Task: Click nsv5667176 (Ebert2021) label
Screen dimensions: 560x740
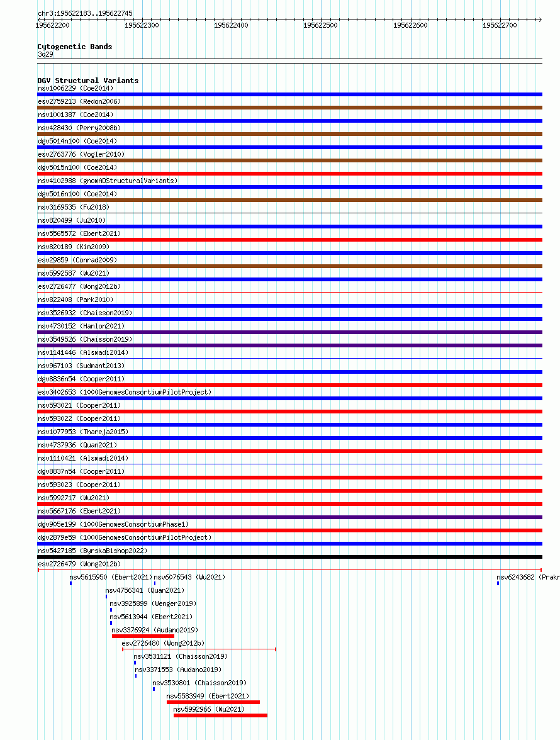Action: [x=79, y=511]
